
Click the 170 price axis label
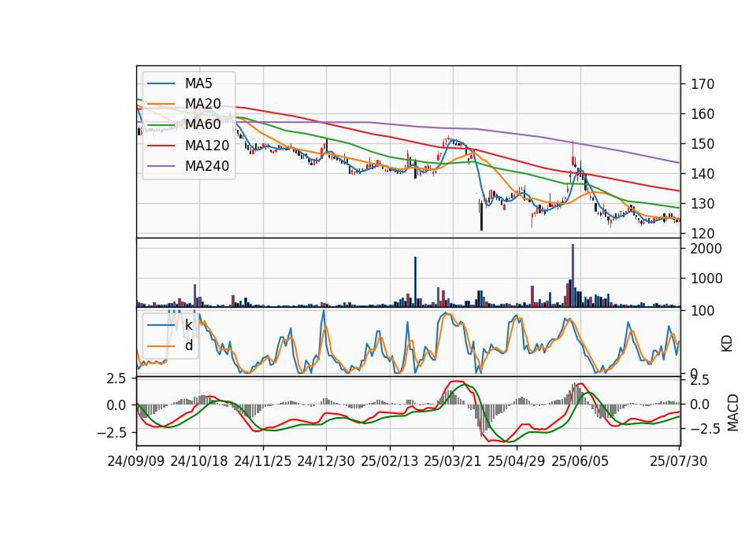click(702, 84)
